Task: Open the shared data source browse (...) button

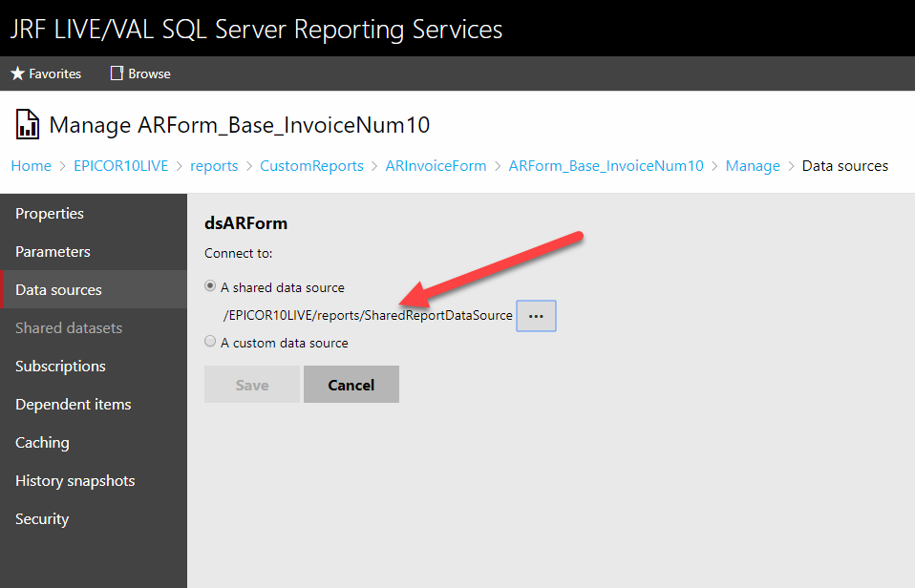Action: (536, 316)
